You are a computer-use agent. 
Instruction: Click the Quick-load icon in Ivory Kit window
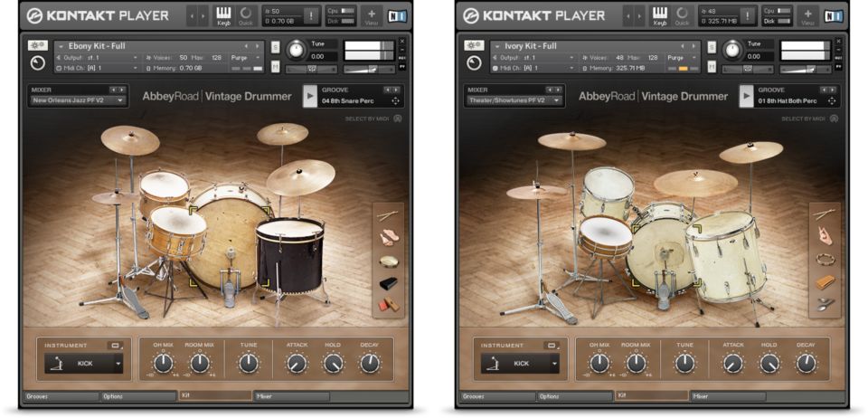tap(682, 15)
